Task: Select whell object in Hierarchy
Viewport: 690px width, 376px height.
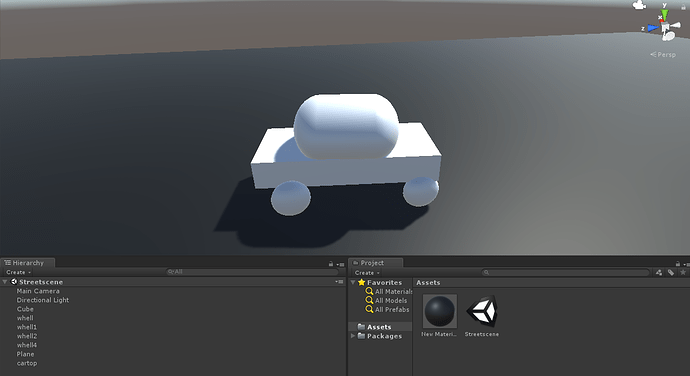Action: (25, 318)
